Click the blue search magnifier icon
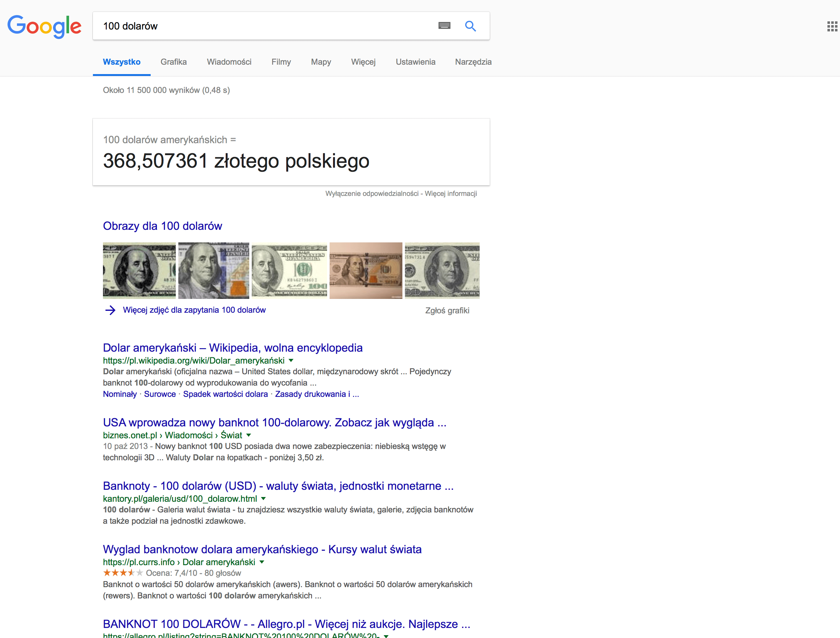This screenshot has height=638, width=840. pyautogui.click(x=471, y=26)
